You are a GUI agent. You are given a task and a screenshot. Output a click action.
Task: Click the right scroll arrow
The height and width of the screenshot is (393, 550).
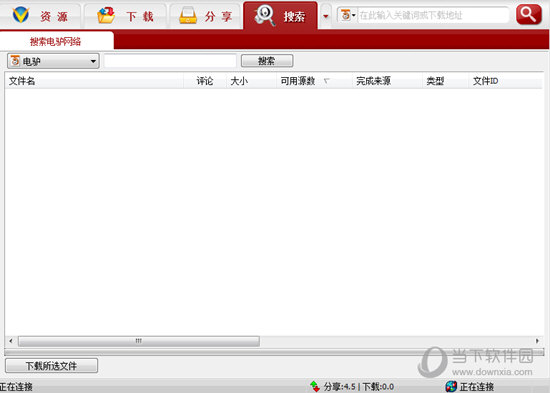[x=537, y=341]
